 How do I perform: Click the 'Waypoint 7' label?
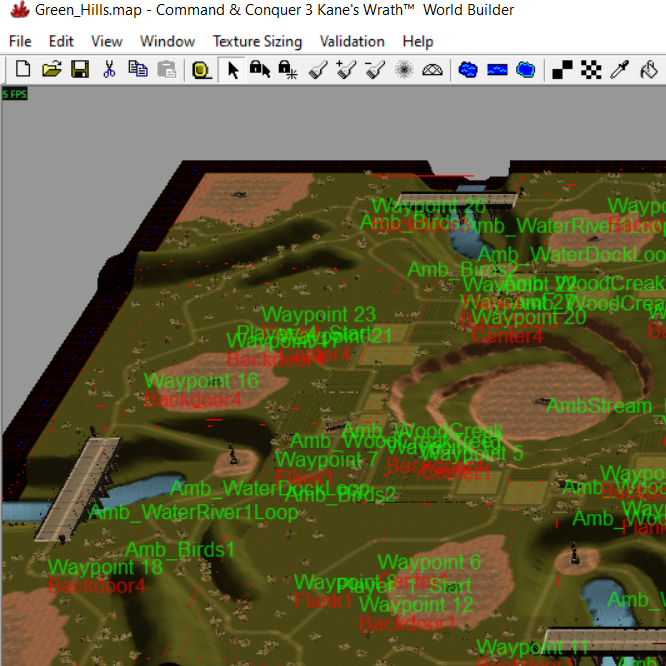click(327, 460)
